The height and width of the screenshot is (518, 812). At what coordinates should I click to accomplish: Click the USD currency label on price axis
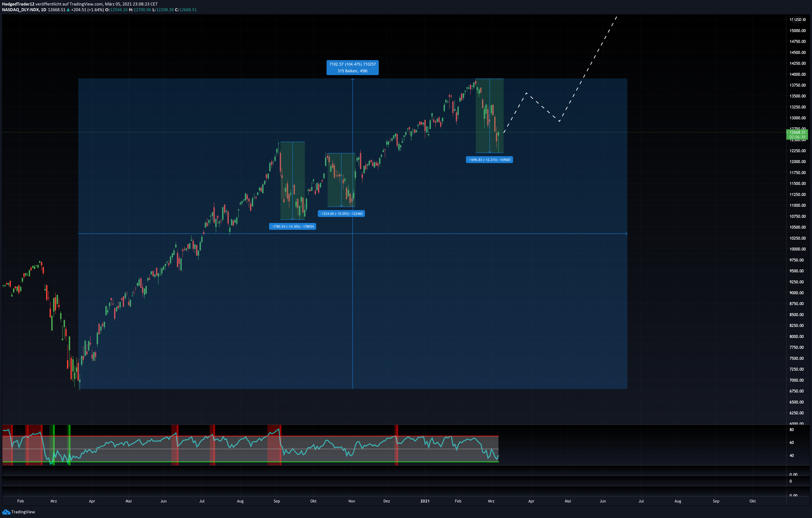pos(797,20)
